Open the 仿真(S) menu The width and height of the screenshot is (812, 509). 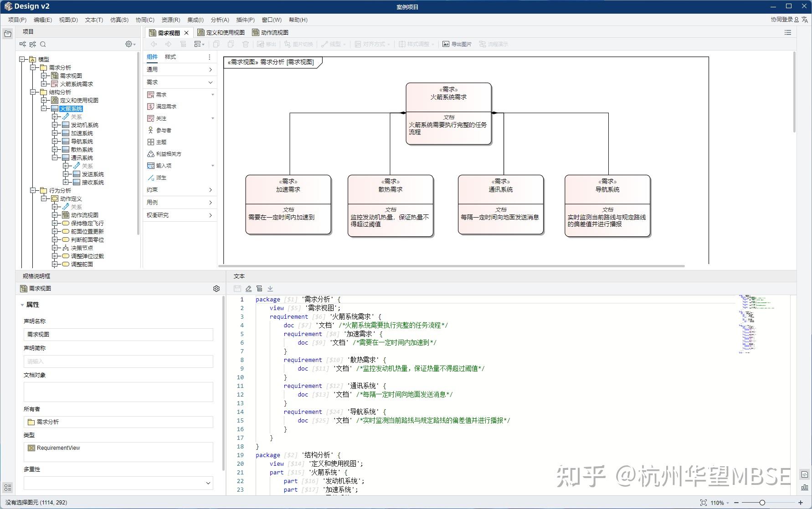pyautogui.click(x=118, y=20)
